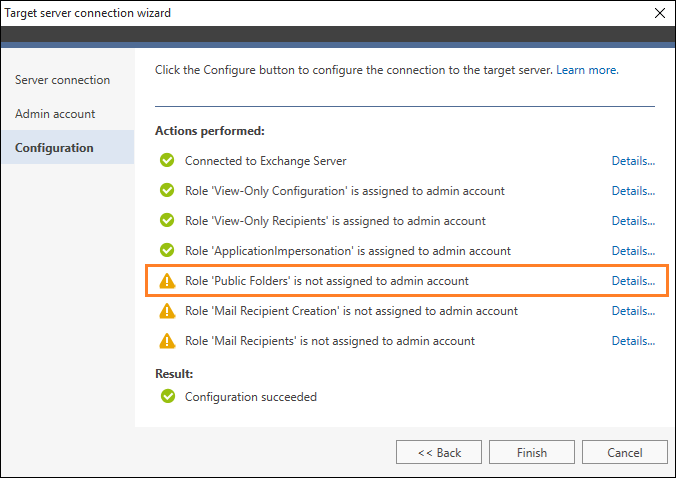676x478 pixels.
Task: Click the Finish button
Action: (532, 452)
